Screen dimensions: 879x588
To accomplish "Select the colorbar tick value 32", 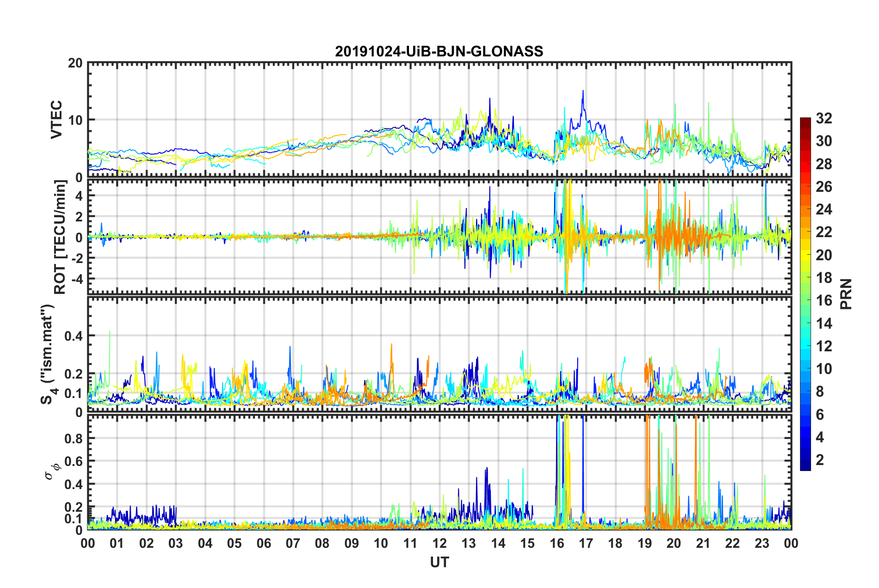I will click(x=824, y=118).
